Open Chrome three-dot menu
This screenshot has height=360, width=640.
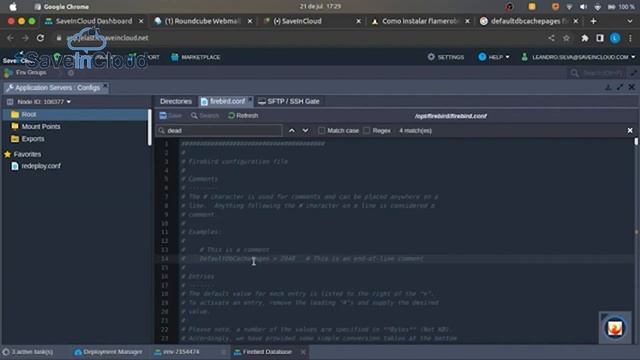pos(630,38)
